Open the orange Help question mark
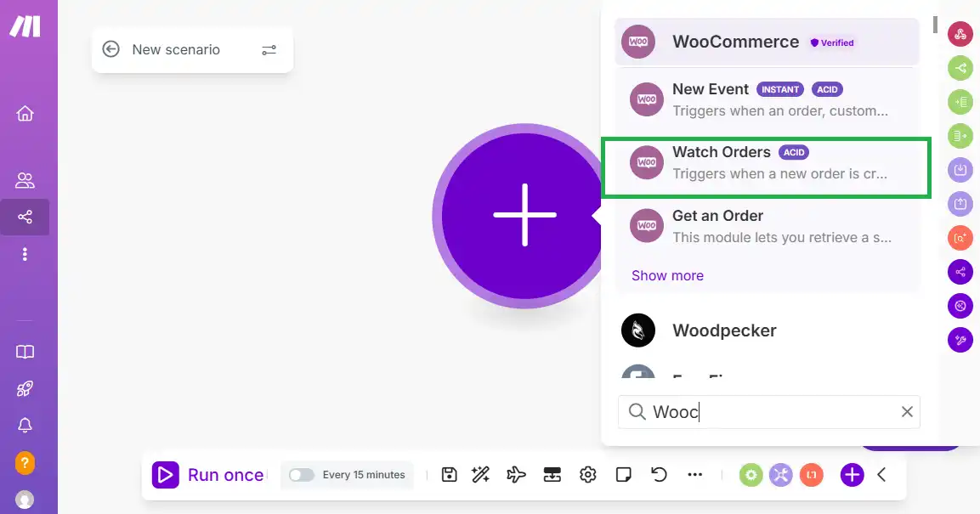The width and height of the screenshot is (980, 514). coord(25,463)
